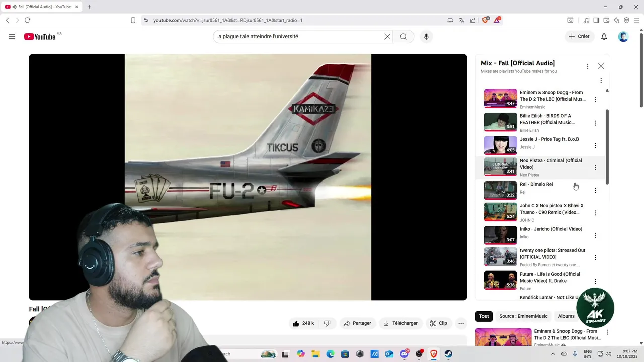This screenshot has height=362, width=644.
Task: Start voice search with microphone
Action: point(426,36)
